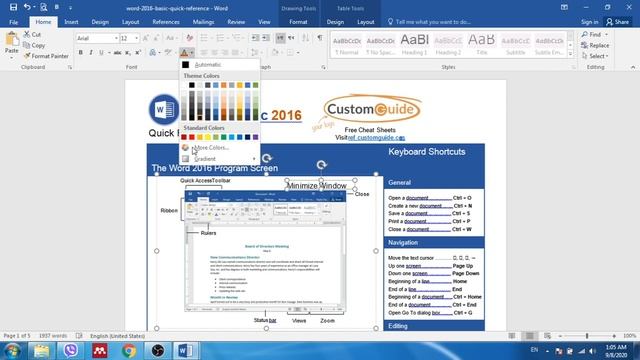Apply a bulleted list

(204, 38)
